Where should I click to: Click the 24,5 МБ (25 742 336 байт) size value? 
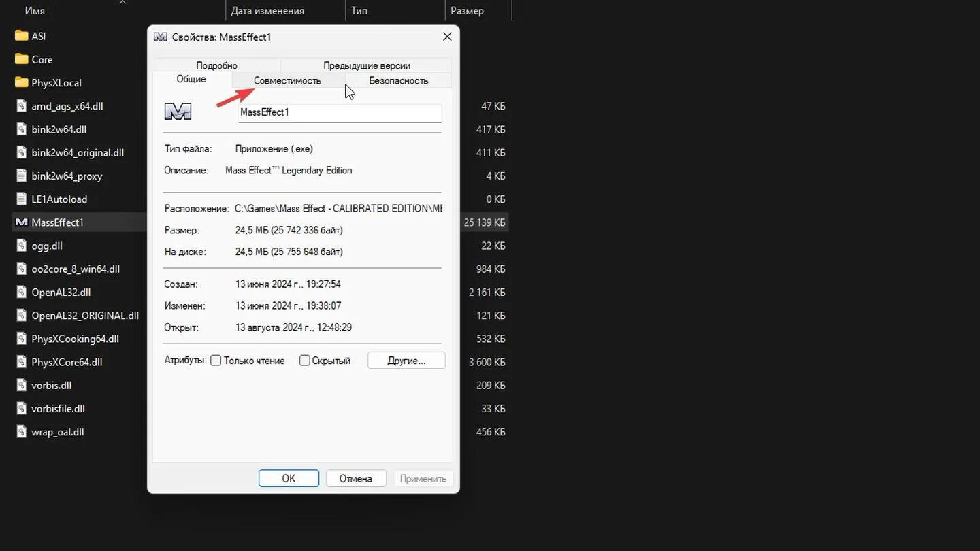[289, 230]
